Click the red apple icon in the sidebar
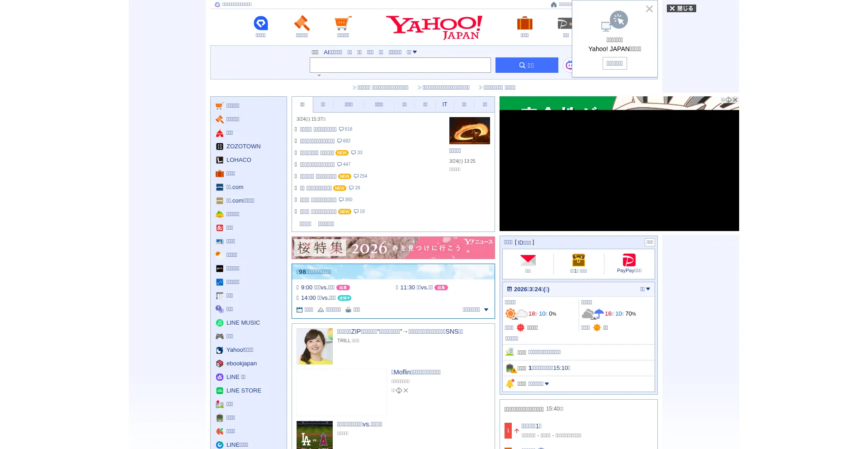The height and width of the screenshot is (449, 868). tap(220, 431)
